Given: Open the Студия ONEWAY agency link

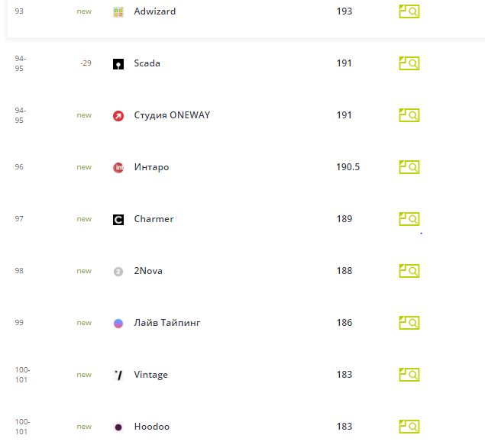Looking at the screenshot, I should pyautogui.click(x=172, y=115).
